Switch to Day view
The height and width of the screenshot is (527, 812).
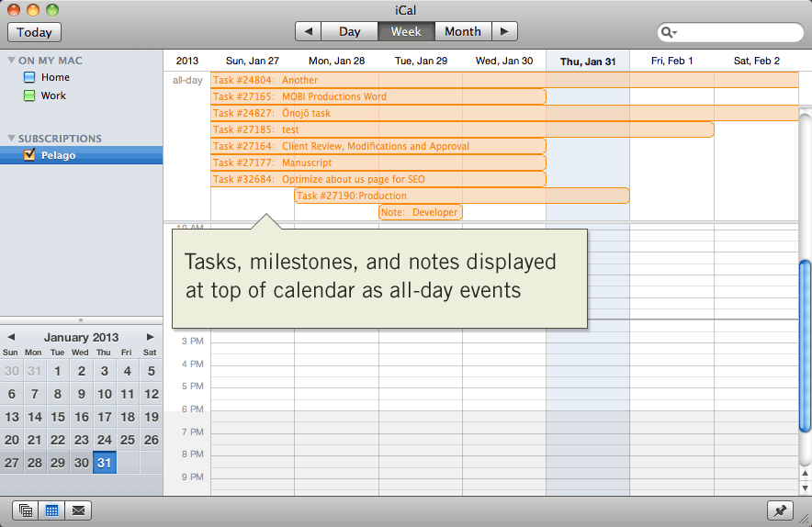pos(350,31)
